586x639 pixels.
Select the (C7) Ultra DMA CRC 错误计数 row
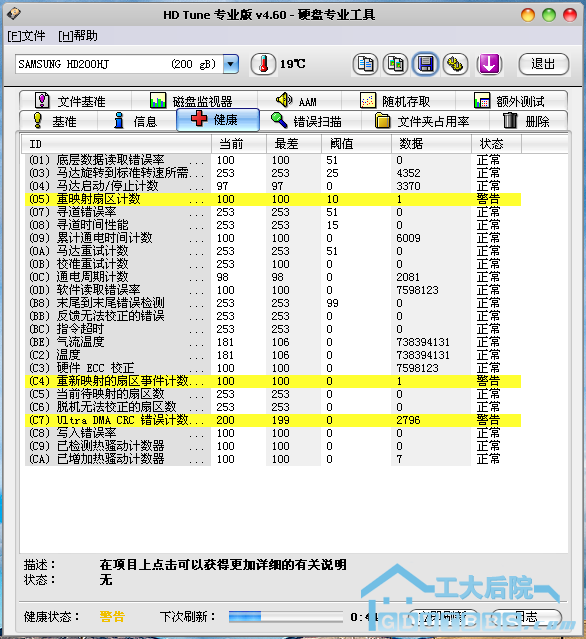coord(273,420)
